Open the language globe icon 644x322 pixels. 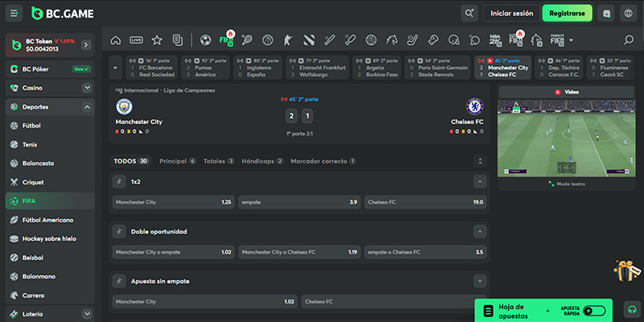pyautogui.click(x=628, y=13)
